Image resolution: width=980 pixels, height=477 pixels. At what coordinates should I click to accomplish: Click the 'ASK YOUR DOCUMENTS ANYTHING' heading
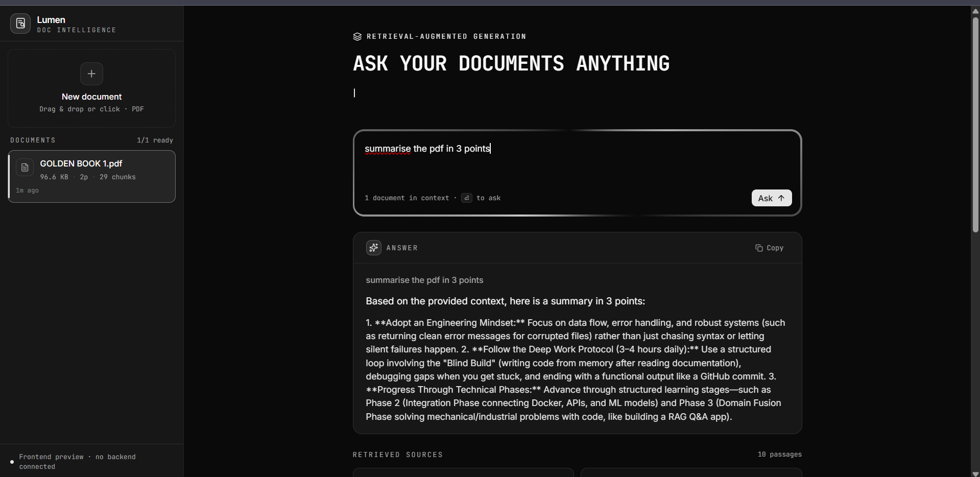tap(511, 64)
